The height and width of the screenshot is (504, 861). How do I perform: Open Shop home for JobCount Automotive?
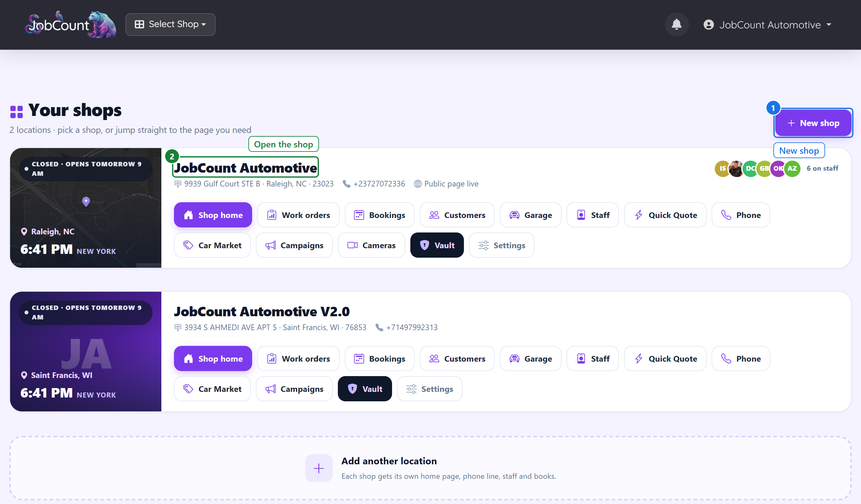tap(213, 215)
